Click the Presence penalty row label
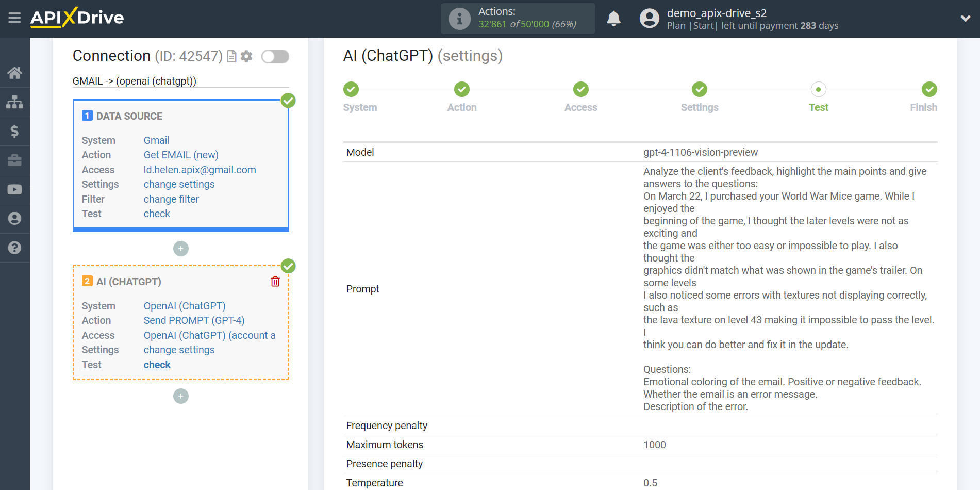 click(x=385, y=464)
